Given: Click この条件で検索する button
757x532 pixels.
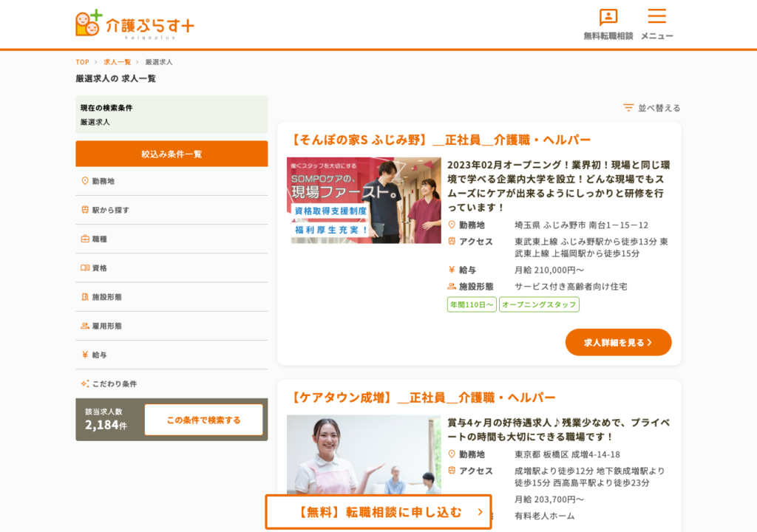Looking at the screenshot, I should coord(204,420).
